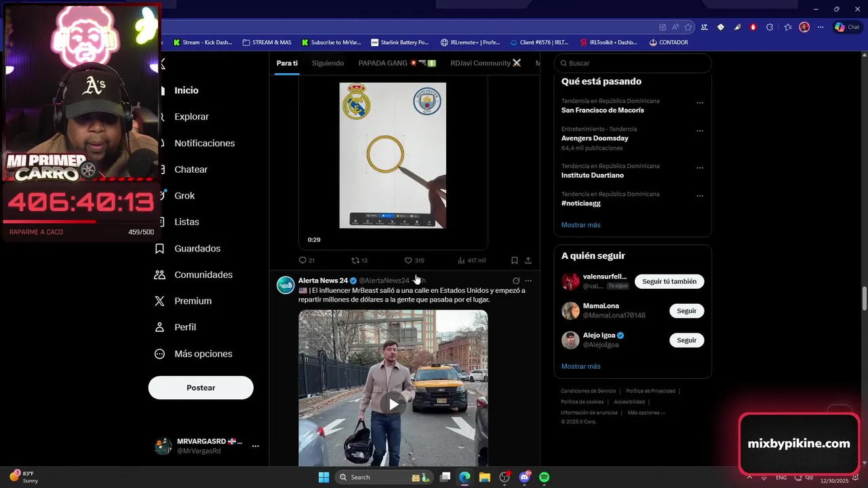Click the Perfil person icon
The image size is (868, 488).
point(160,327)
